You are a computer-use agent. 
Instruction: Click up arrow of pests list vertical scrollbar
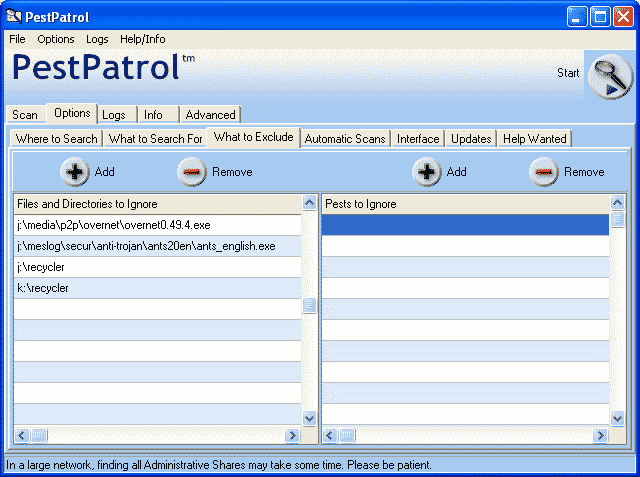coord(617,202)
